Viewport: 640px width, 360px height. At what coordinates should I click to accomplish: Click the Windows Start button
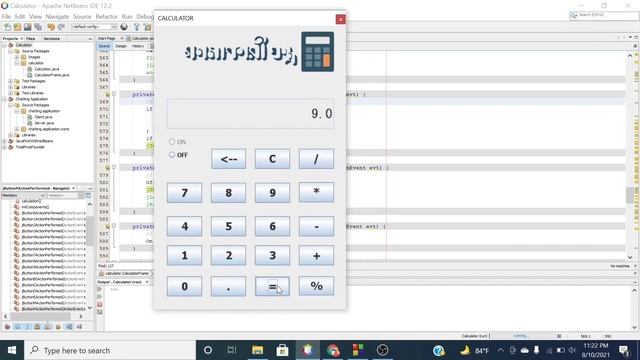tap(12, 350)
